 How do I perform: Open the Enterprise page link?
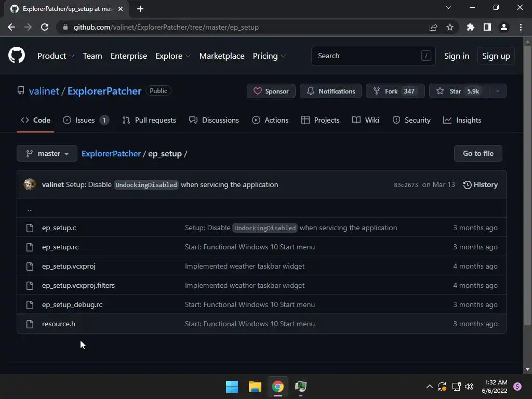point(129,56)
